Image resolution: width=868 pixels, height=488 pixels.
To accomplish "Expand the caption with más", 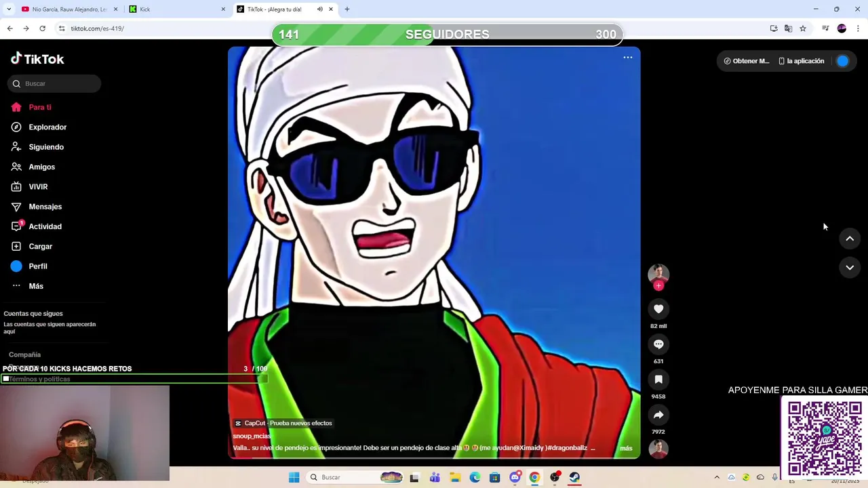I will pyautogui.click(x=626, y=448).
